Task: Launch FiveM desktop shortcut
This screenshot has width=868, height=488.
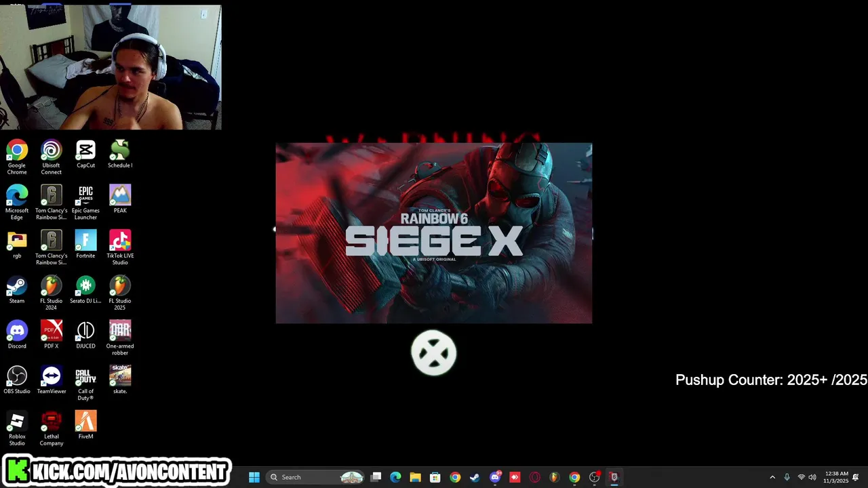Action: pyautogui.click(x=85, y=426)
